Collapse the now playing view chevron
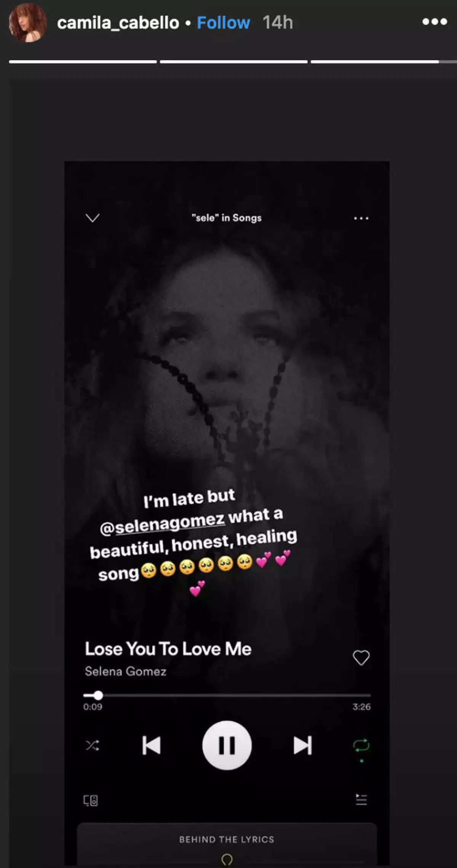Image resolution: width=457 pixels, height=868 pixels. point(93,218)
